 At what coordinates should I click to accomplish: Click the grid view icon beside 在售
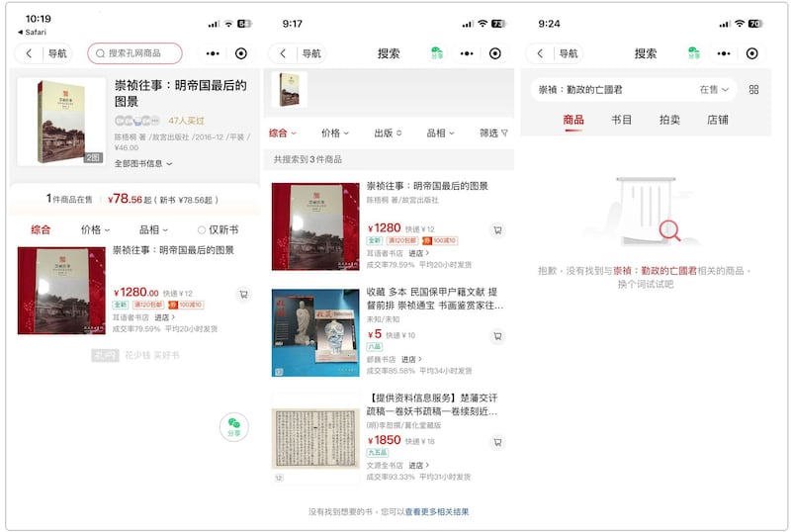coord(753,90)
